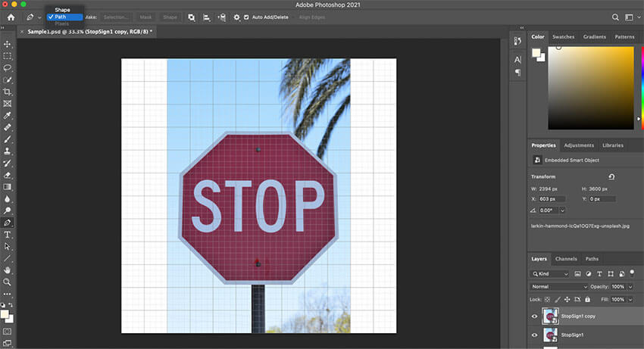Viewport: 644px width, 349px height.
Task: Open the Edit Toolbar ellipsis
Action: [8, 294]
